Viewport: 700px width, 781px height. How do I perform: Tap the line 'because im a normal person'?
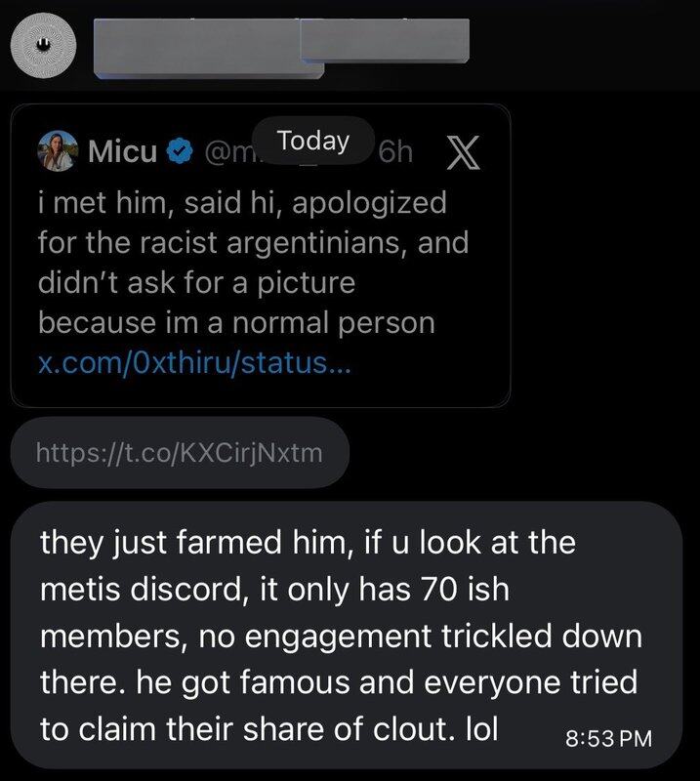click(x=235, y=322)
